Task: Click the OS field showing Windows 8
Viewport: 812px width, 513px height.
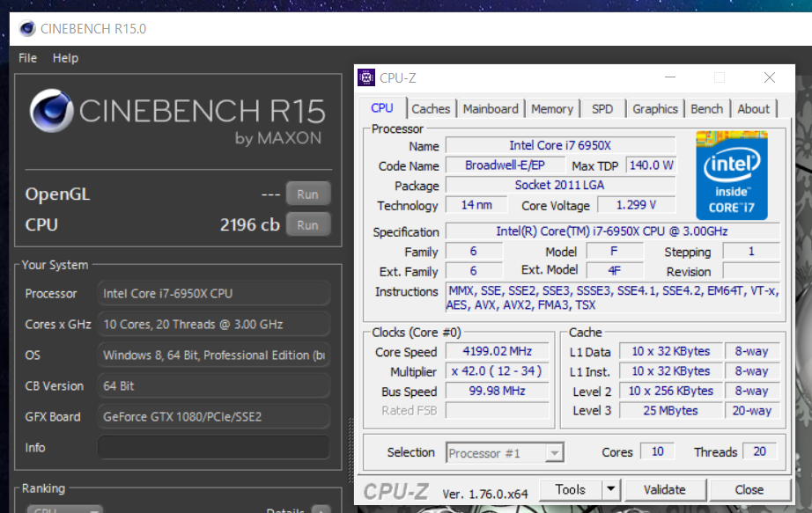Action: (x=213, y=355)
